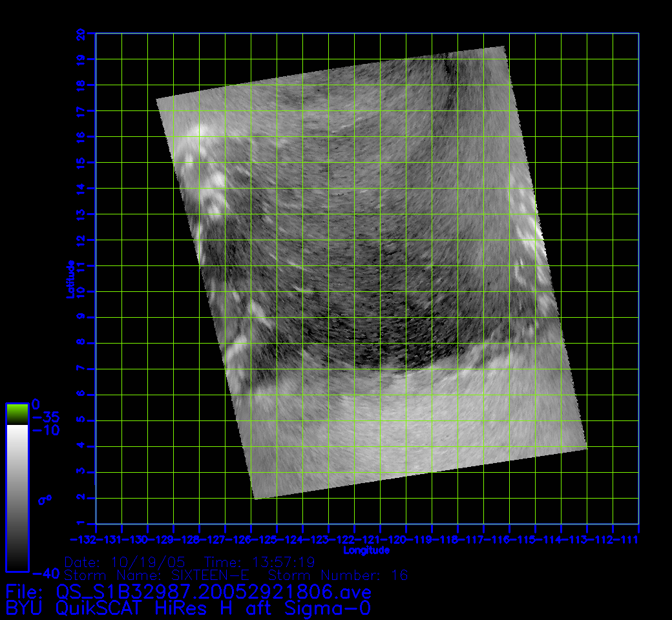Viewport: 672px width, 620px height.
Task: Click the BYU QuikSCAT HiRes H aft Sigma-0 caption
Action: click(189, 608)
